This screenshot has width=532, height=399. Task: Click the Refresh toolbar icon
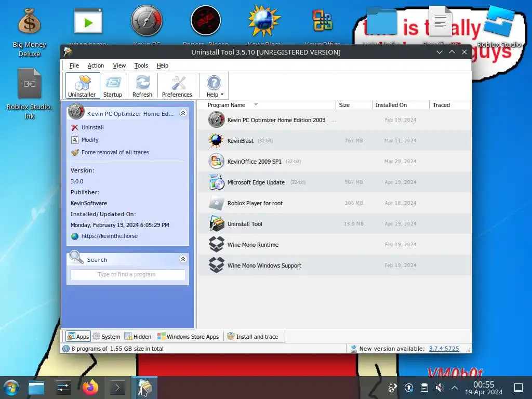tap(142, 86)
